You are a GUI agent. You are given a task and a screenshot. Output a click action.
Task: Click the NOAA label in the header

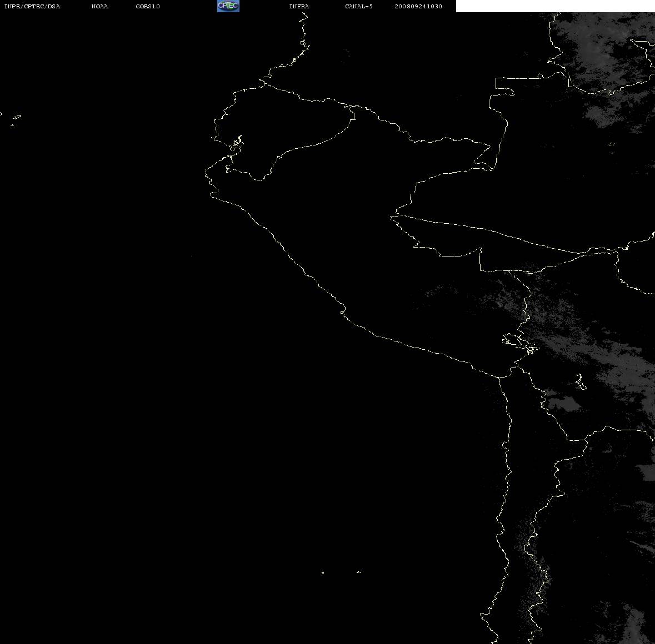99,6
